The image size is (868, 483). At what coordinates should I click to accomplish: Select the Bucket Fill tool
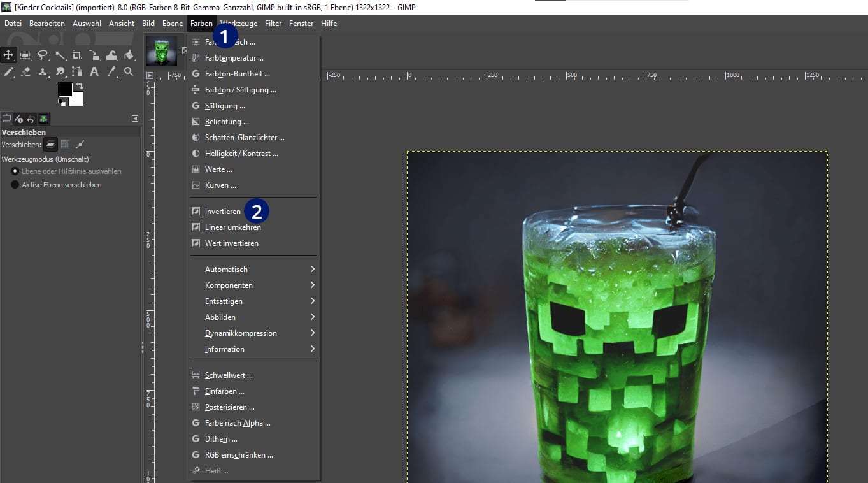tap(129, 55)
